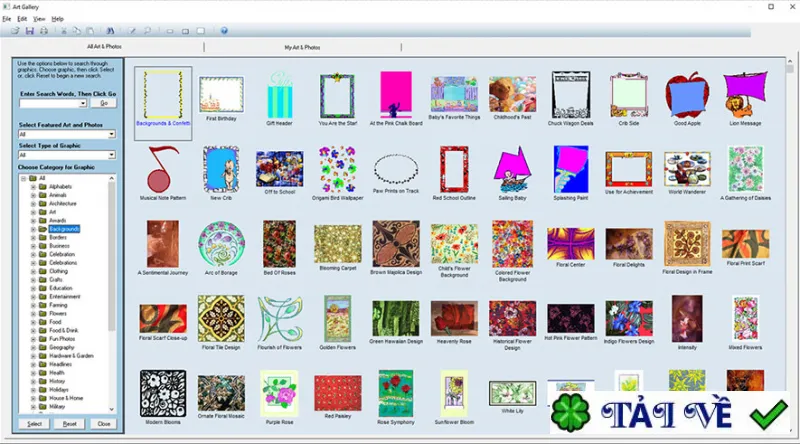The image size is (800, 444).
Task: Click the category tree scroll-up arrow
Action: [x=111, y=178]
